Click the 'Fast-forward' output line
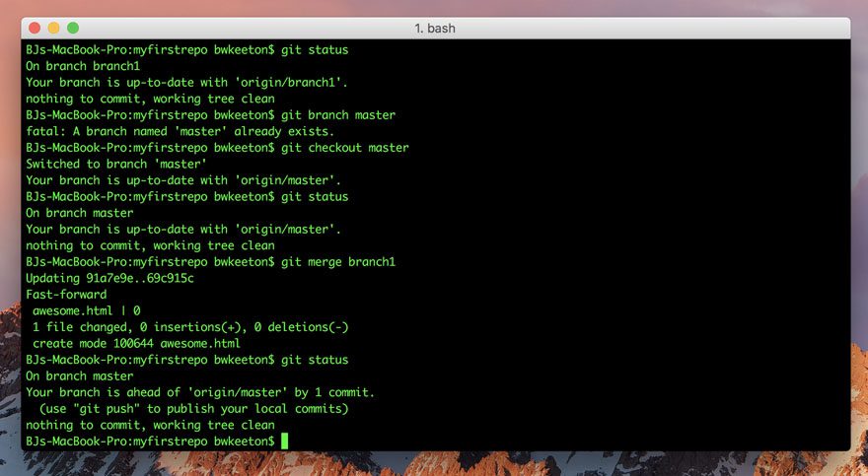 tap(66, 295)
